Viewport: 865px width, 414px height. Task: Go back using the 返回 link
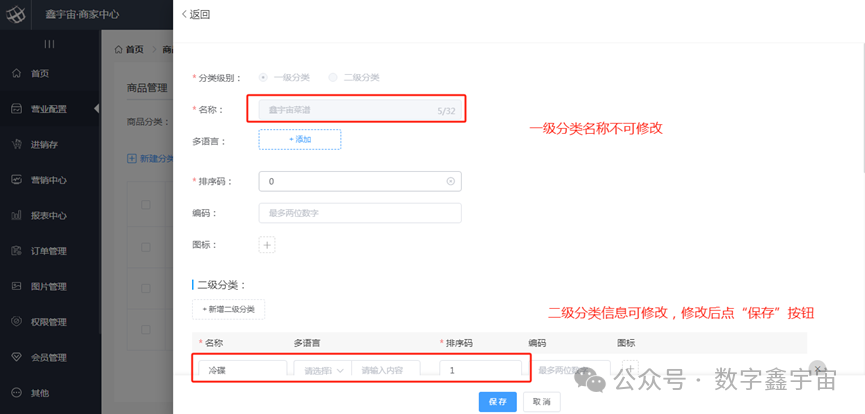[x=196, y=15]
